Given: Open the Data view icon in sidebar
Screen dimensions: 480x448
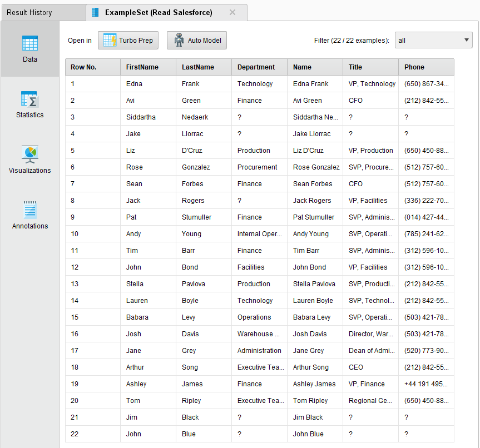Looking at the screenshot, I should (x=29, y=44).
